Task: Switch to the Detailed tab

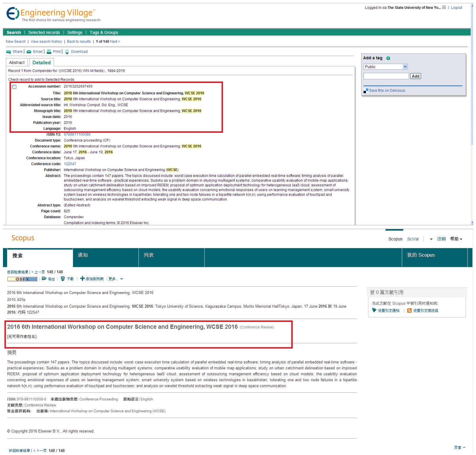Action: 42,63
